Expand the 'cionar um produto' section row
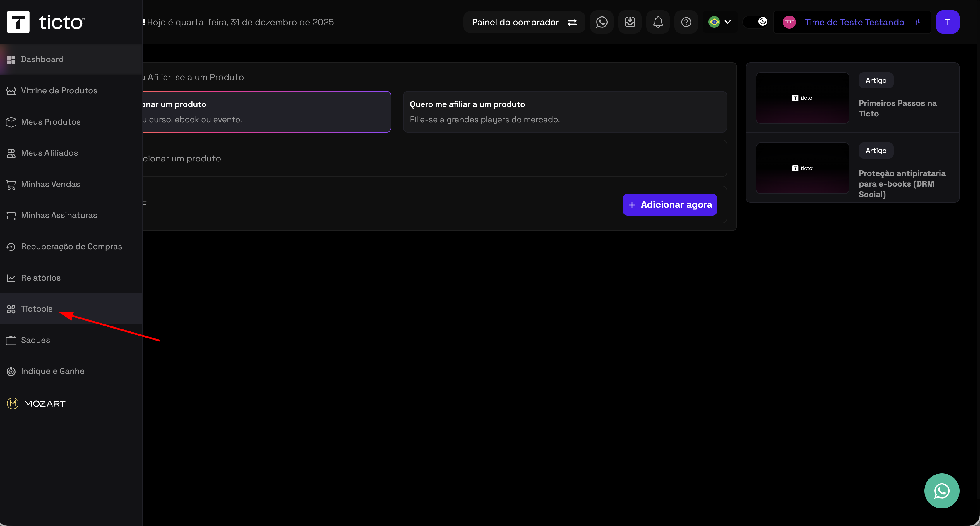 [434, 158]
